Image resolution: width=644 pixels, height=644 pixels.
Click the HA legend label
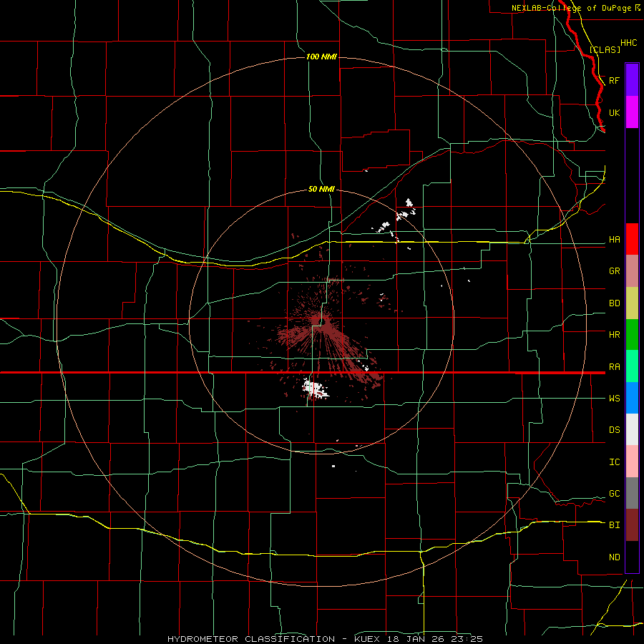click(x=614, y=239)
